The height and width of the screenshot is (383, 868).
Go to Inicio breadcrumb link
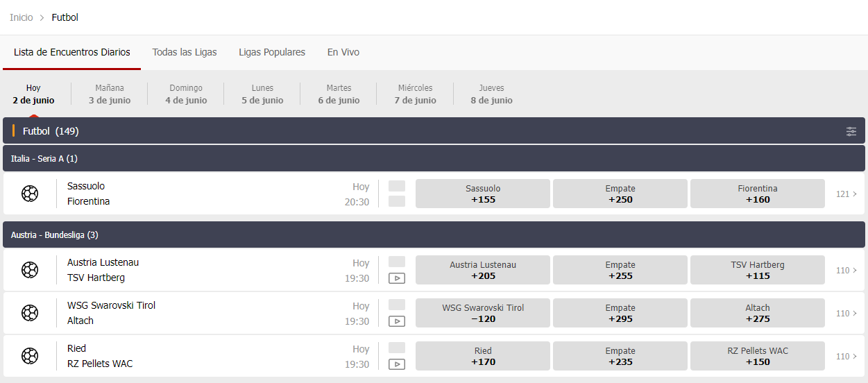pos(21,17)
